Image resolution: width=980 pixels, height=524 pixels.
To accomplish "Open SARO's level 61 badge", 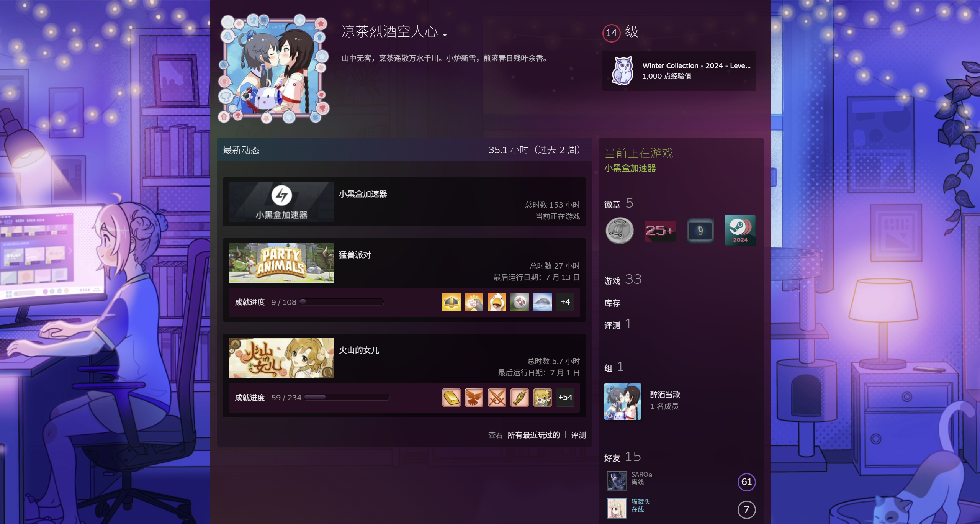I will pyautogui.click(x=746, y=482).
